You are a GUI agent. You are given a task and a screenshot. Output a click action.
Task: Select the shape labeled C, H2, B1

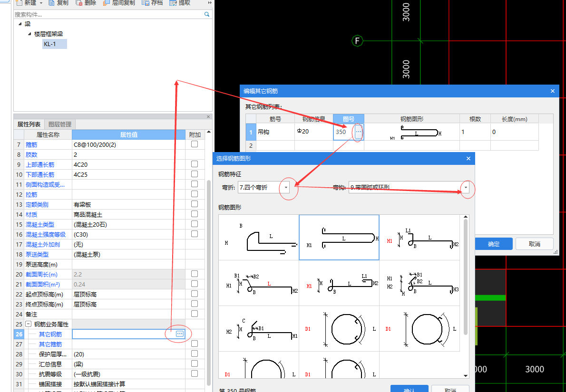259,328
